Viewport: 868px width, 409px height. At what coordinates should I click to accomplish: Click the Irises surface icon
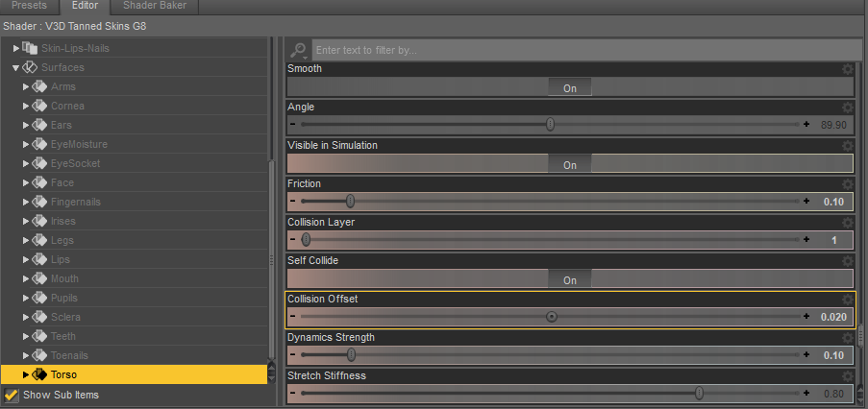[x=39, y=221]
